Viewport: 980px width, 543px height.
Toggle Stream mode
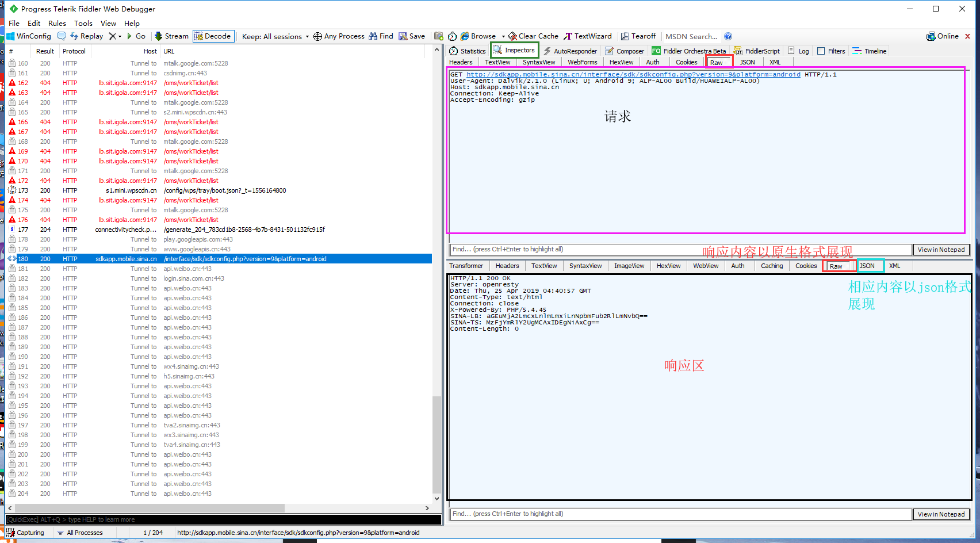tap(171, 36)
